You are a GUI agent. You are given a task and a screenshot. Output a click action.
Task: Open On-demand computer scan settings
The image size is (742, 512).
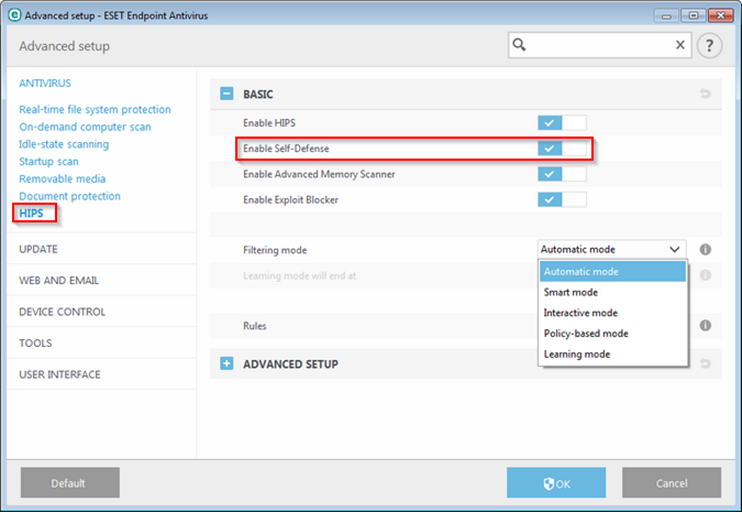[x=85, y=127]
